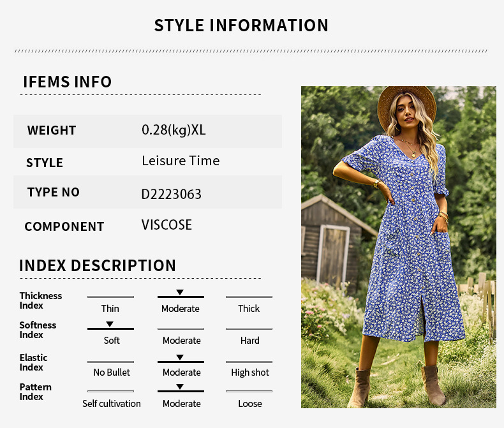Click the 0.28(kg)XL weight value

point(174,130)
